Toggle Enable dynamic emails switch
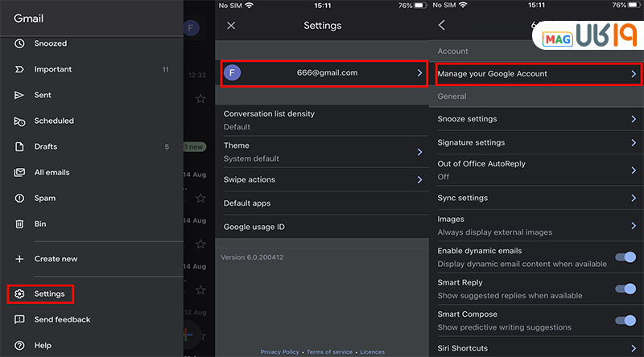Image resolution: width=644 pixels, height=357 pixels. (x=625, y=257)
